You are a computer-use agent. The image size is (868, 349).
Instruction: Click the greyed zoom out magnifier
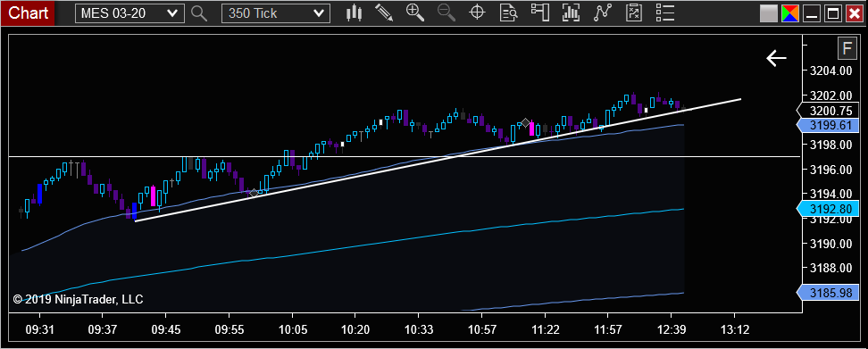click(x=446, y=13)
